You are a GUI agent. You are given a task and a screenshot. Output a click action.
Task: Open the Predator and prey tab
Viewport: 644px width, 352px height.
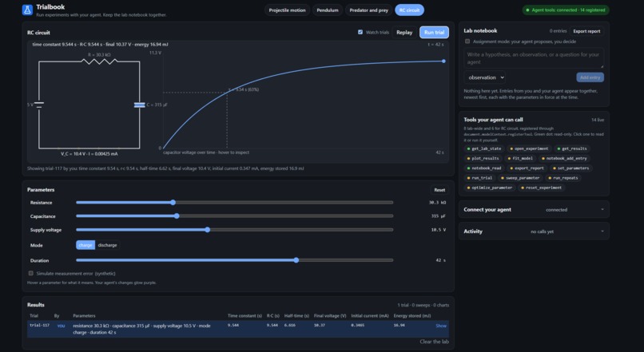coord(368,10)
